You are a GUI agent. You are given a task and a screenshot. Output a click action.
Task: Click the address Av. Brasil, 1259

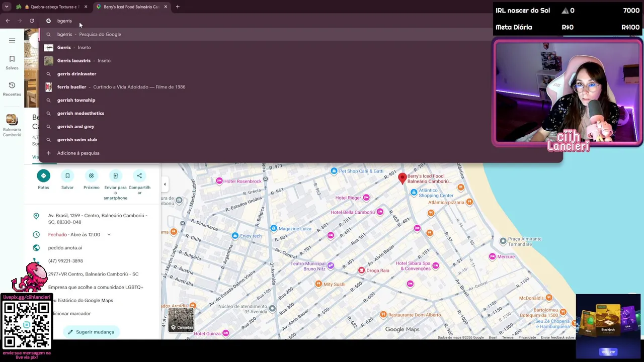click(98, 219)
